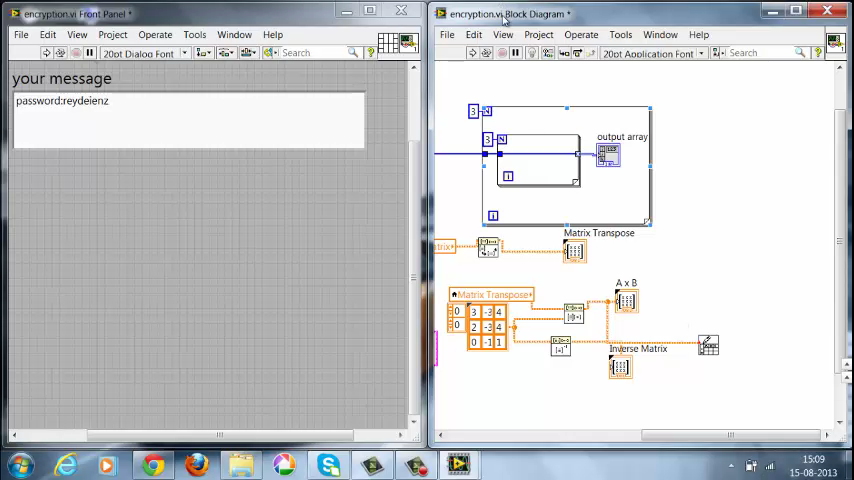
Task: Click the Matrix Transpose constant label
Action: click(492, 295)
